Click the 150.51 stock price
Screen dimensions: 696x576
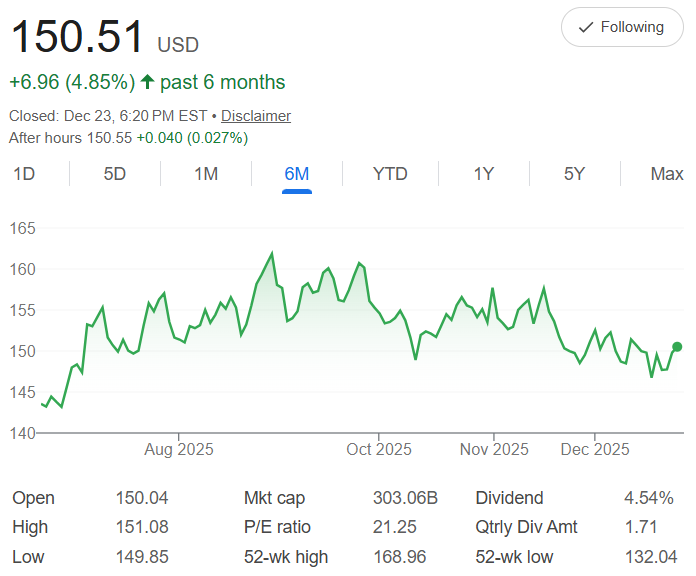tap(78, 38)
